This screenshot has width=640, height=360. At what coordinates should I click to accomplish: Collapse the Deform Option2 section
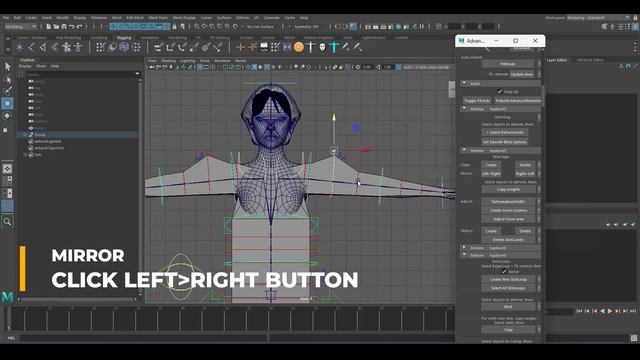(x=464, y=150)
